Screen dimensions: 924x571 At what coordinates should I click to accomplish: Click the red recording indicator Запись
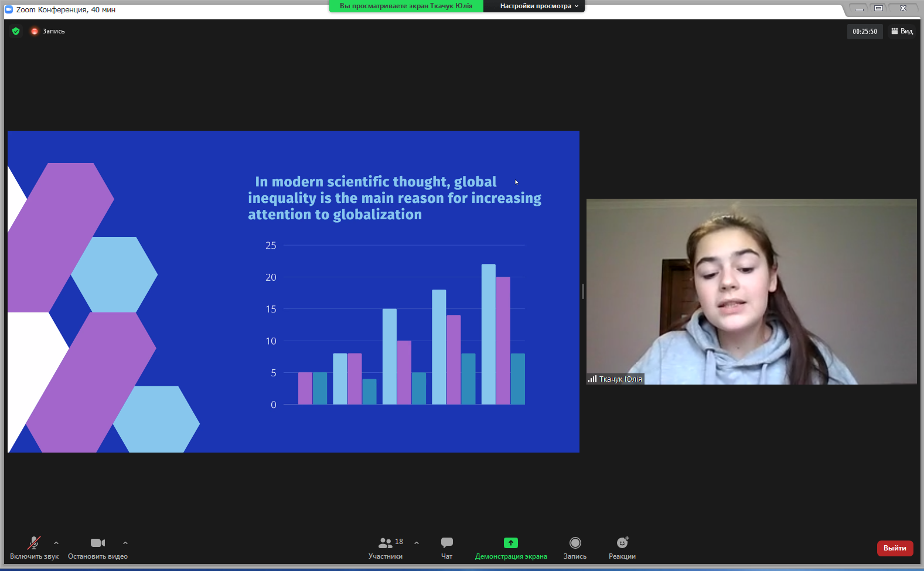[48, 31]
